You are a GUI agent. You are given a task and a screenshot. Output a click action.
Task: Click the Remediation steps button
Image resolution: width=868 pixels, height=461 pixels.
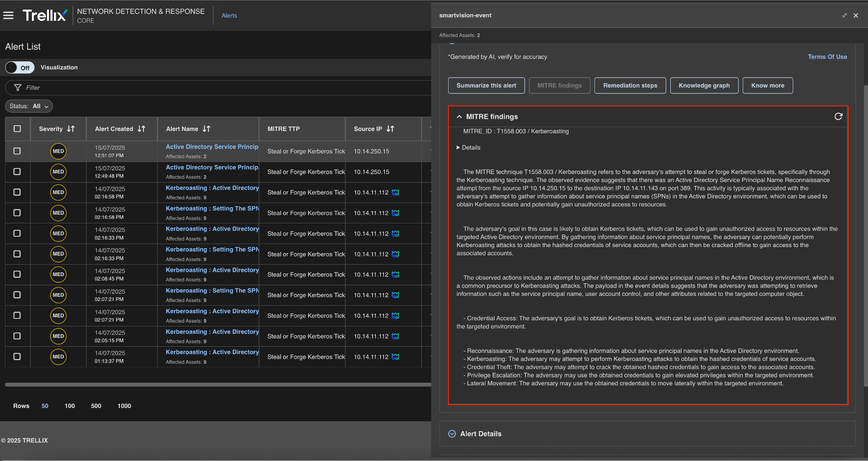tap(630, 86)
